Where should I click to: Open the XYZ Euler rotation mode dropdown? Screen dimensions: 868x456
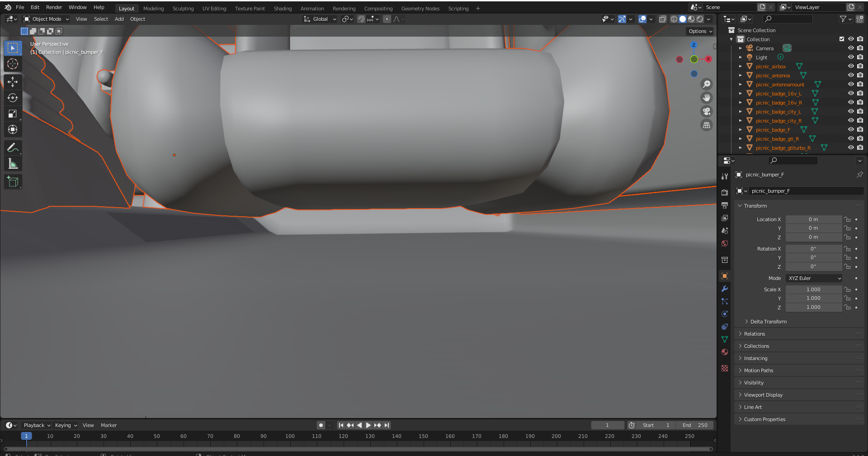tap(814, 278)
